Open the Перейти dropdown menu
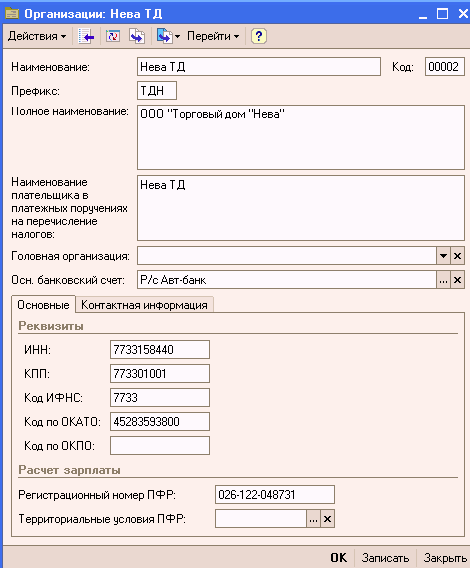Image resolution: width=470 pixels, height=568 pixels. (213, 36)
